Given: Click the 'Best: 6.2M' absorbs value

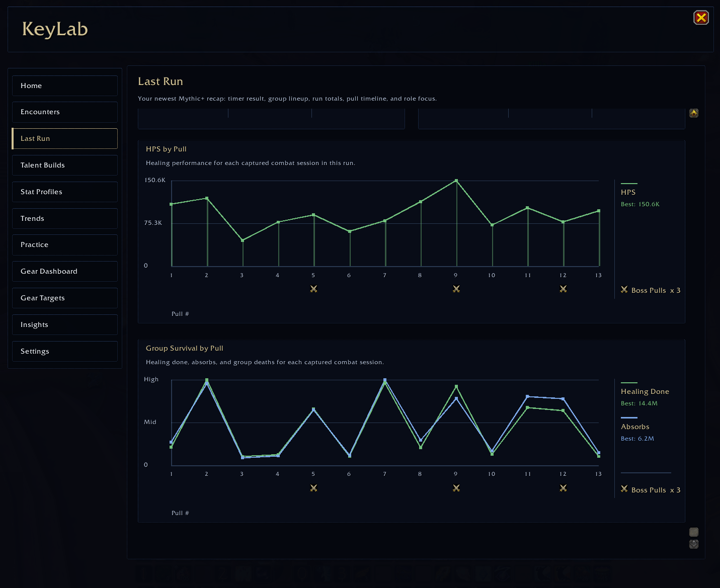Looking at the screenshot, I should (637, 439).
